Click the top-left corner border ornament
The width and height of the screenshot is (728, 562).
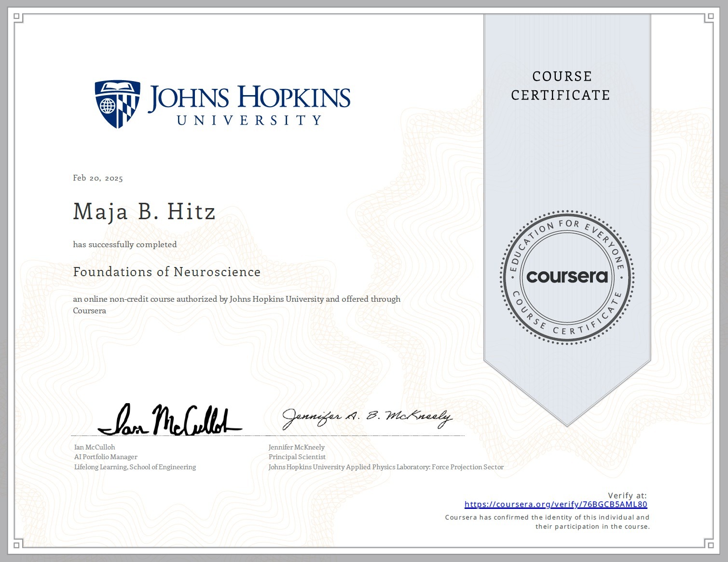tap(18, 17)
